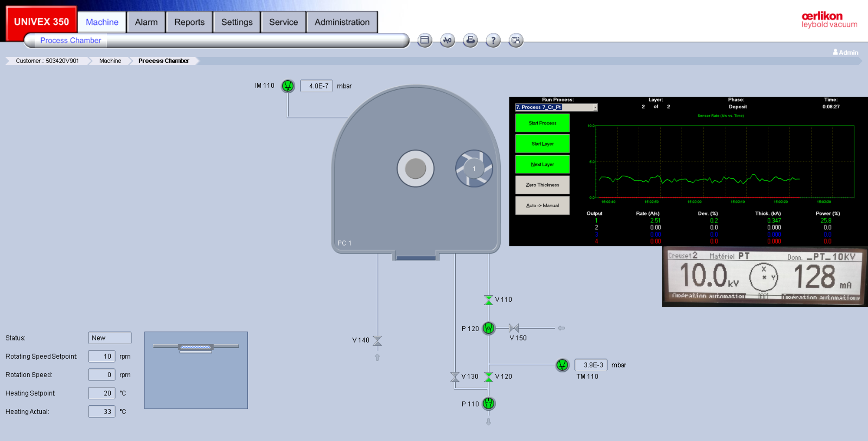This screenshot has height=441, width=868.
Task: Click the shutter 1 indicator in chamber
Action: tap(474, 169)
